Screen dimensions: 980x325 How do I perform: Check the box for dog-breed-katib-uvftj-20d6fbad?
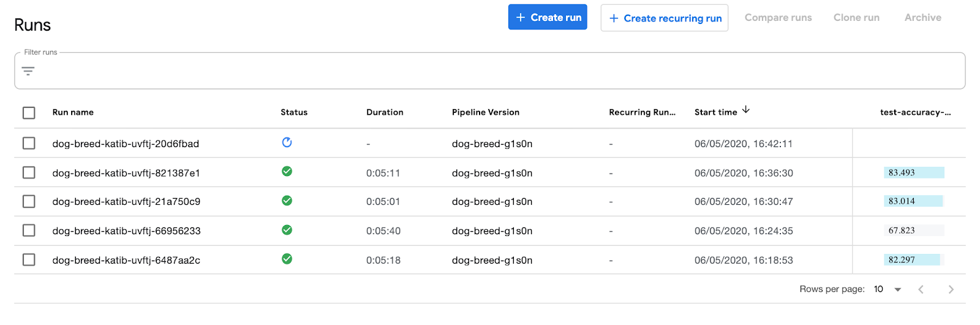click(29, 143)
